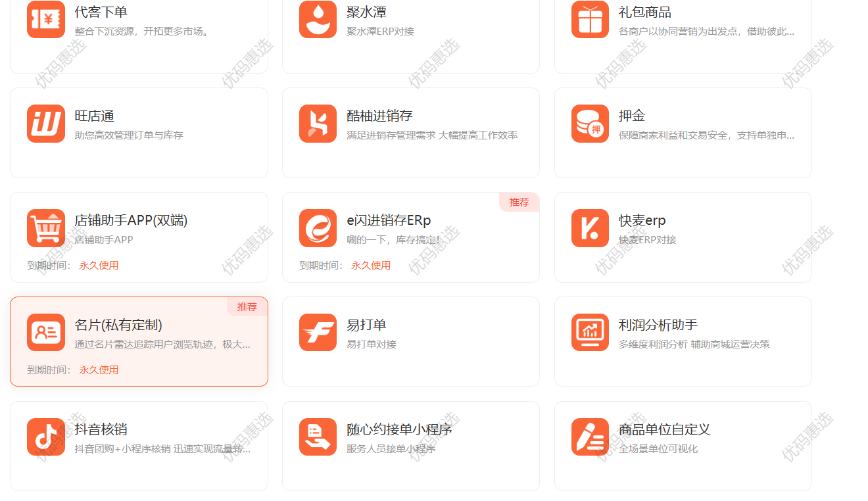
Task: Open the 聚水潭 water drop icon
Action: (x=318, y=20)
